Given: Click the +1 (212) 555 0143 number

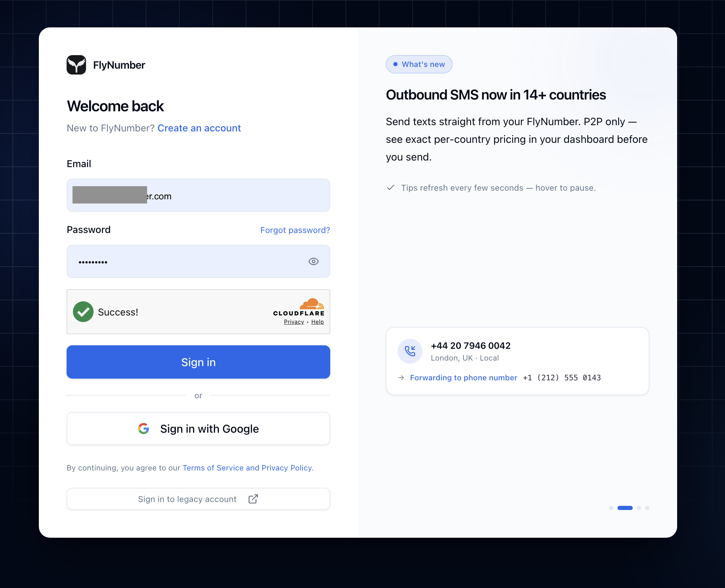Looking at the screenshot, I should click(x=562, y=378).
